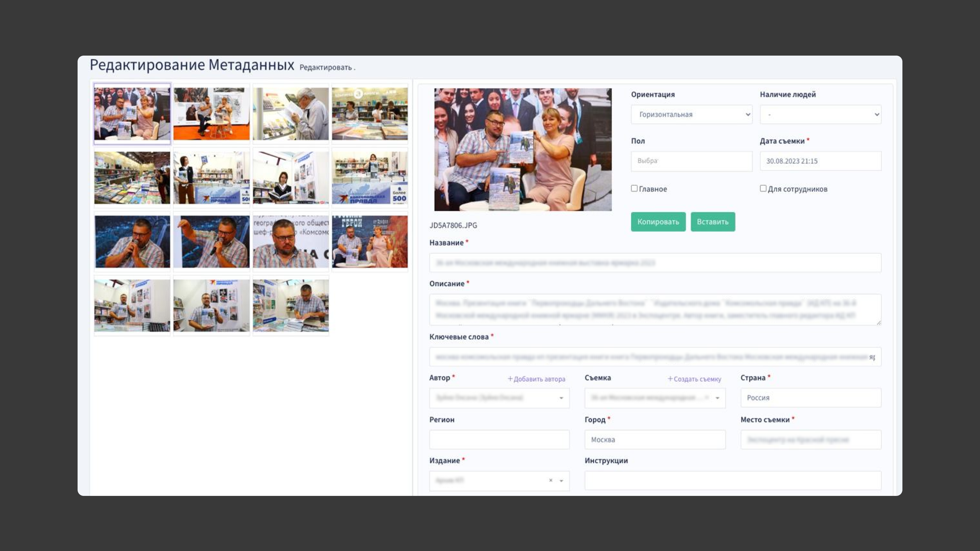Select thumbnail of man signing book

click(291, 305)
